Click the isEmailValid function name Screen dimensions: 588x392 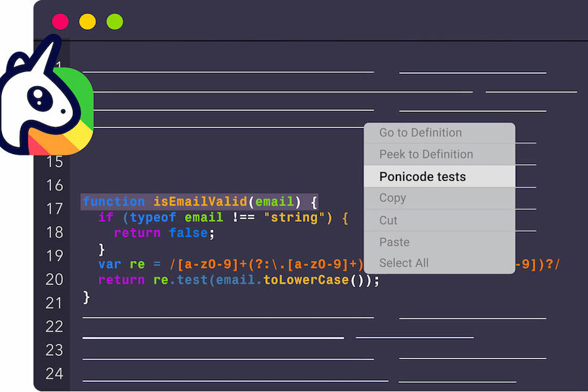coord(200,202)
